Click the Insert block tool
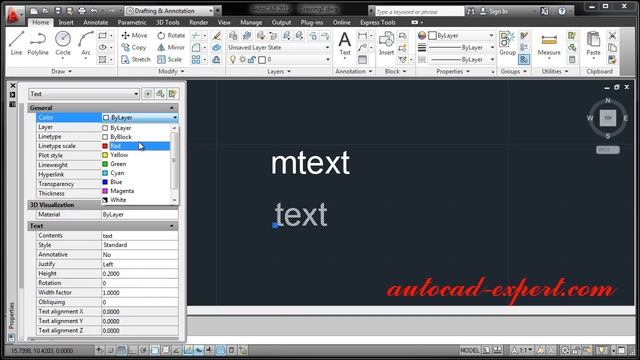Viewport: 640px width, 360px height. (x=386, y=43)
